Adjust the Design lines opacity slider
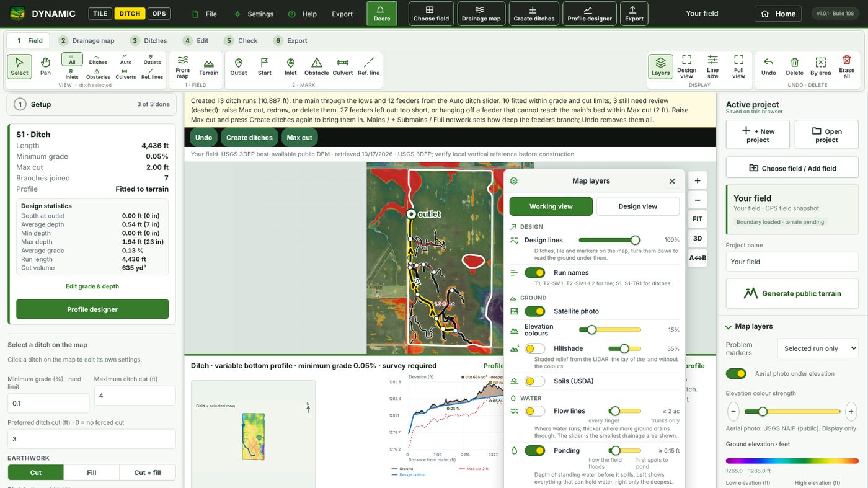The height and width of the screenshot is (488, 868). point(609,240)
